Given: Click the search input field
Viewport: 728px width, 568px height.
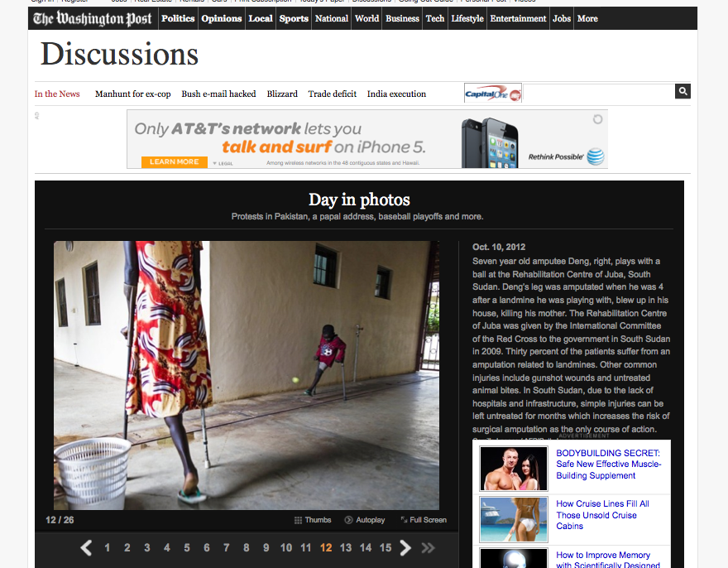Looking at the screenshot, I should (x=598, y=92).
